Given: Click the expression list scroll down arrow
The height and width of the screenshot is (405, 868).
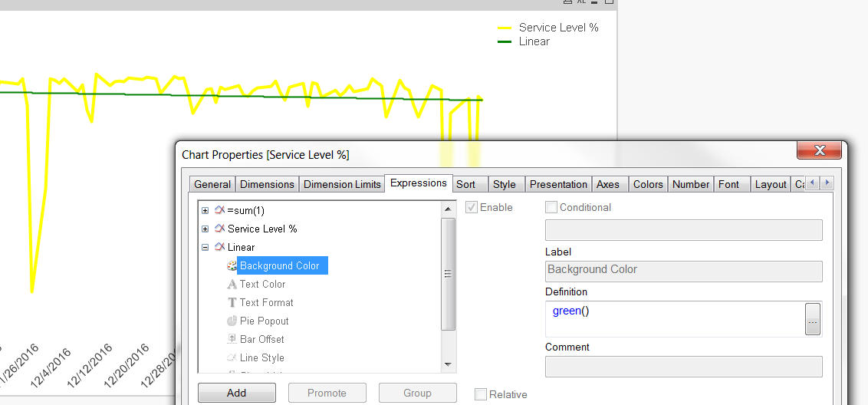Looking at the screenshot, I should 448,364.
